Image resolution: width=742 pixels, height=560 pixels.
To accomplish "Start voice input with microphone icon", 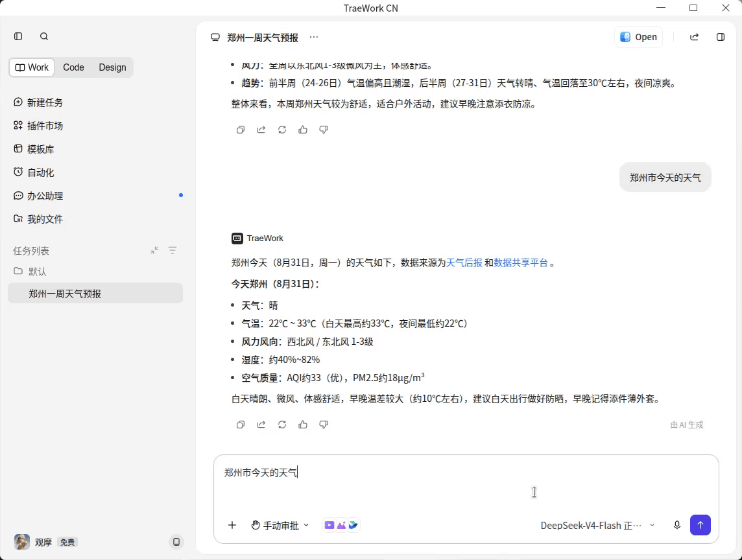I will point(677,525).
